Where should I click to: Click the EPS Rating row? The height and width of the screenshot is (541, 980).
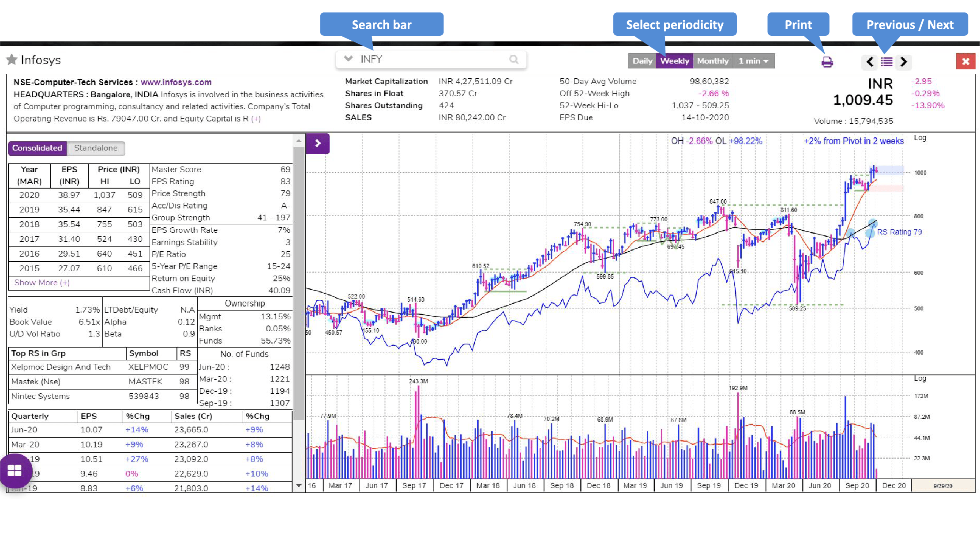point(221,182)
